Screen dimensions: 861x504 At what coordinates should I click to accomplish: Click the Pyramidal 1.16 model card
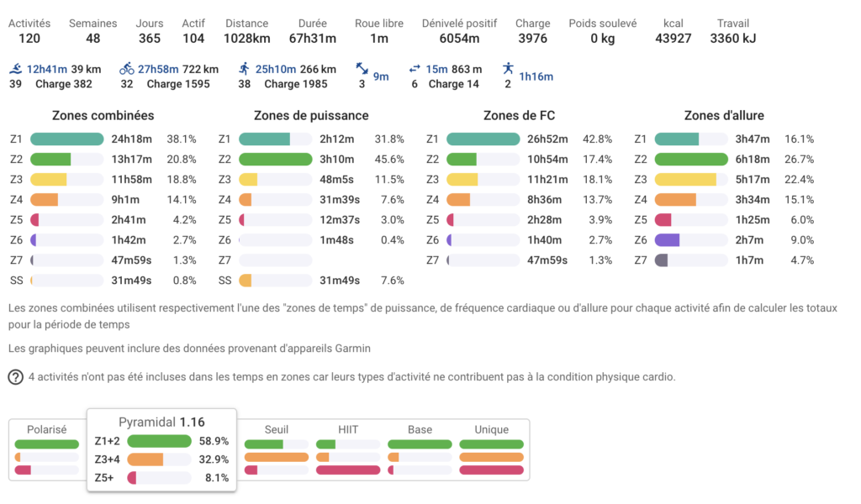[x=161, y=422]
